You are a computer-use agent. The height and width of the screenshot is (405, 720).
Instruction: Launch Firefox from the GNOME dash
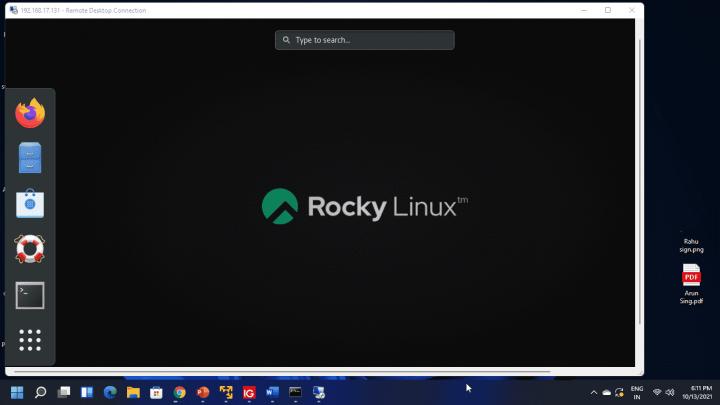pos(30,113)
